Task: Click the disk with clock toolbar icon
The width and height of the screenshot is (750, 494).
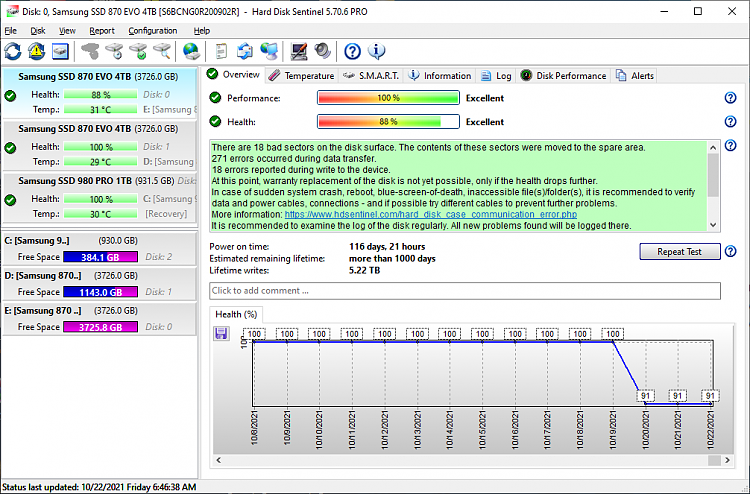Action: point(114,51)
